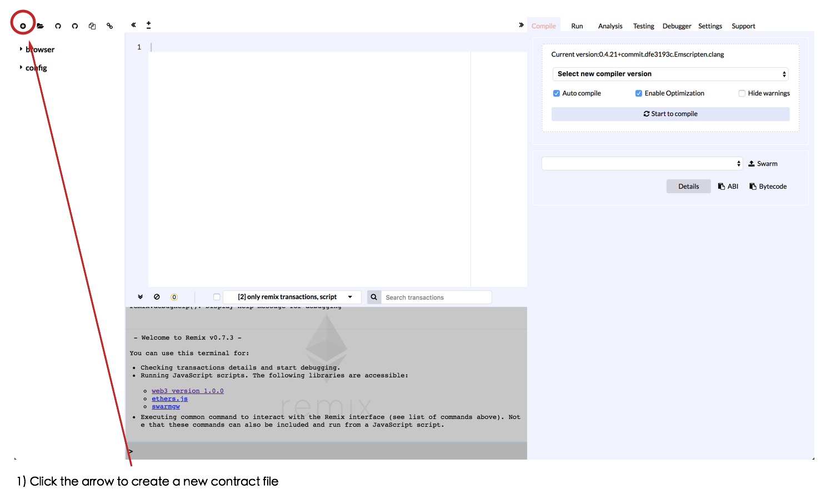Open the web3 version 1.0.0 link
The height and width of the screenshot is (504, 831).
[x=188, y=391]
